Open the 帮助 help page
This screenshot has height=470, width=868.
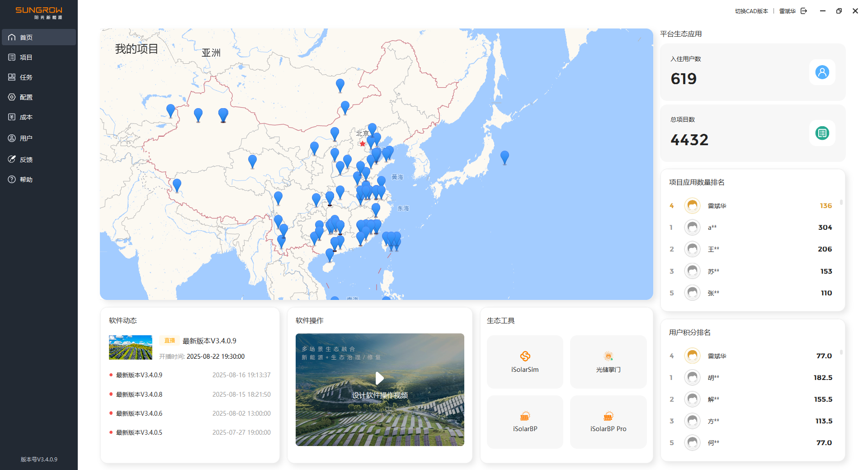26,180
